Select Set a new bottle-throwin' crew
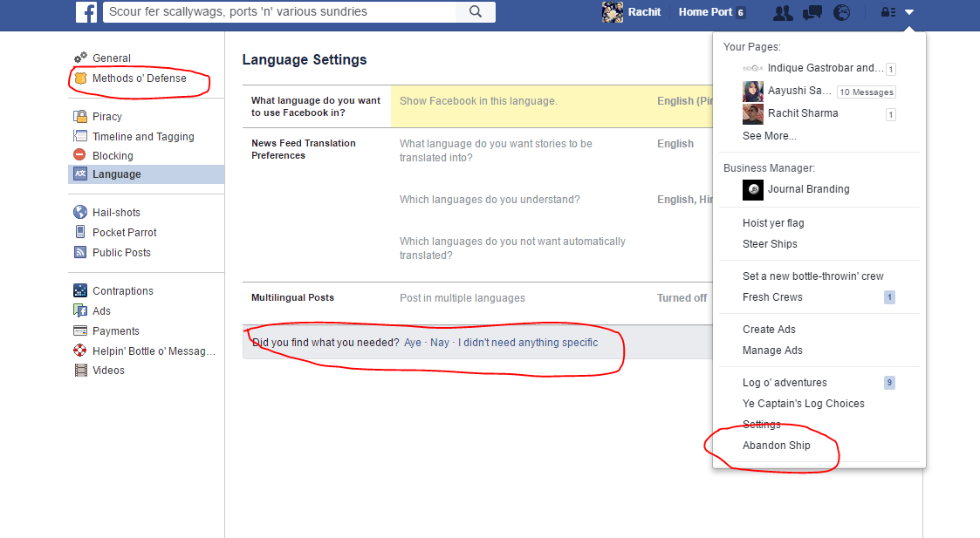Viewport: 980px width, 538px height. [x=813, y=276]
